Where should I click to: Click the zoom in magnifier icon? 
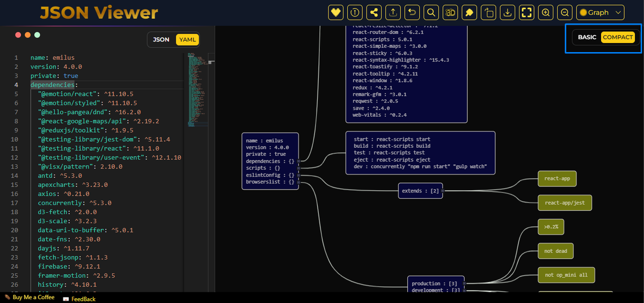(546, 12)
